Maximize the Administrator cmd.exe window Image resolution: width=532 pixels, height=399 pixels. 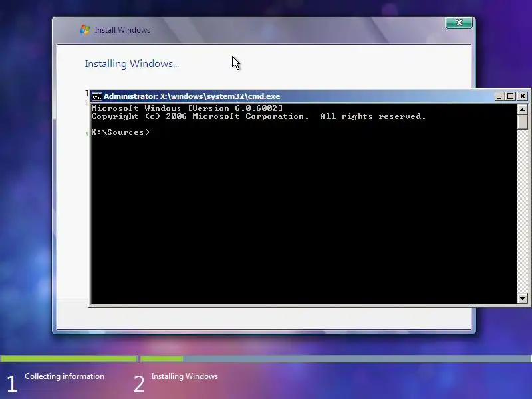(510, 96)
